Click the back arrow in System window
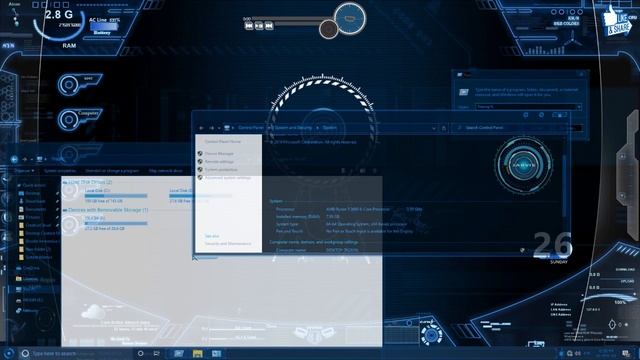This screenshot has height=360, width=640. [x=202, y=128]
